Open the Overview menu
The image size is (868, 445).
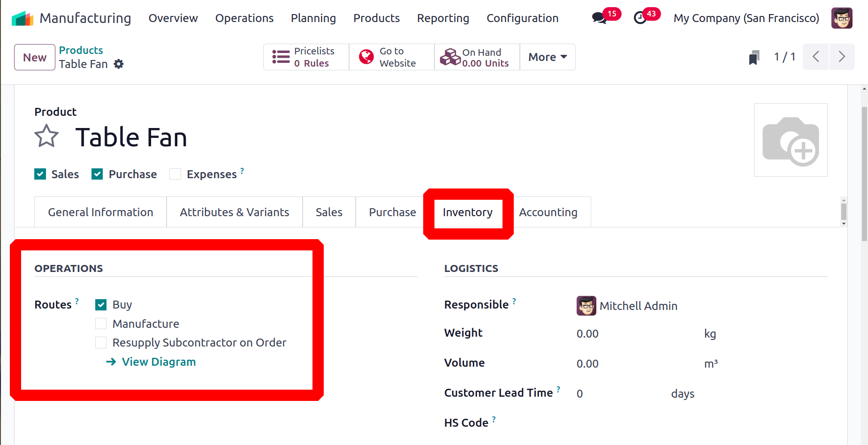tap(173, 18)
